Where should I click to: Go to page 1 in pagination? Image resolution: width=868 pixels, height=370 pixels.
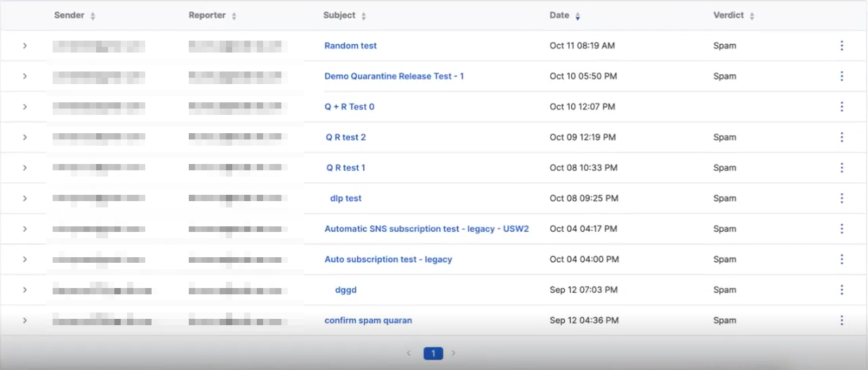click(x=433, y=354)
